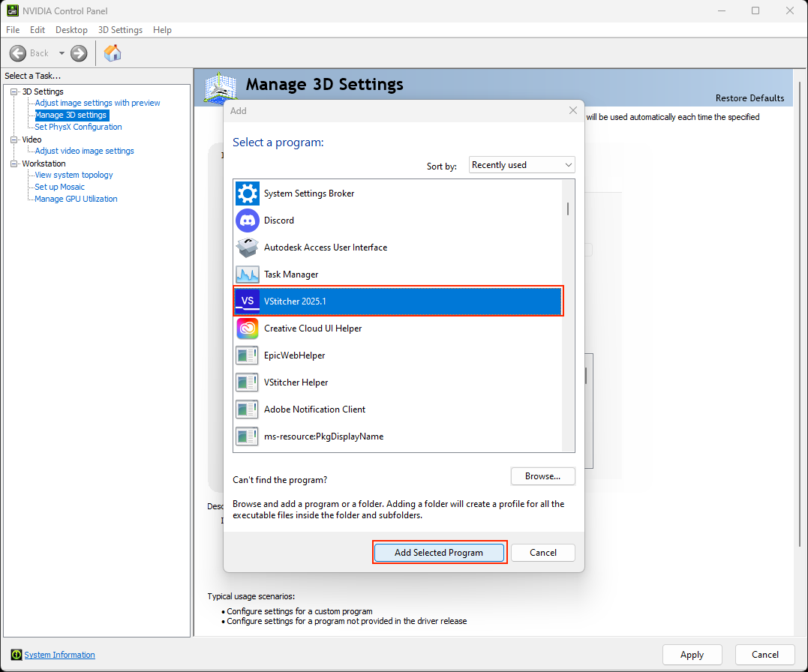Click the EpicWebHelper program icon
This screenshot has width=808, height=672.
[248, 355]
